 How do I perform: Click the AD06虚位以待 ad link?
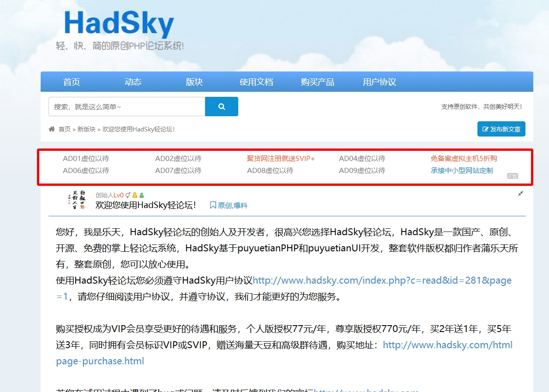(86, 170)
